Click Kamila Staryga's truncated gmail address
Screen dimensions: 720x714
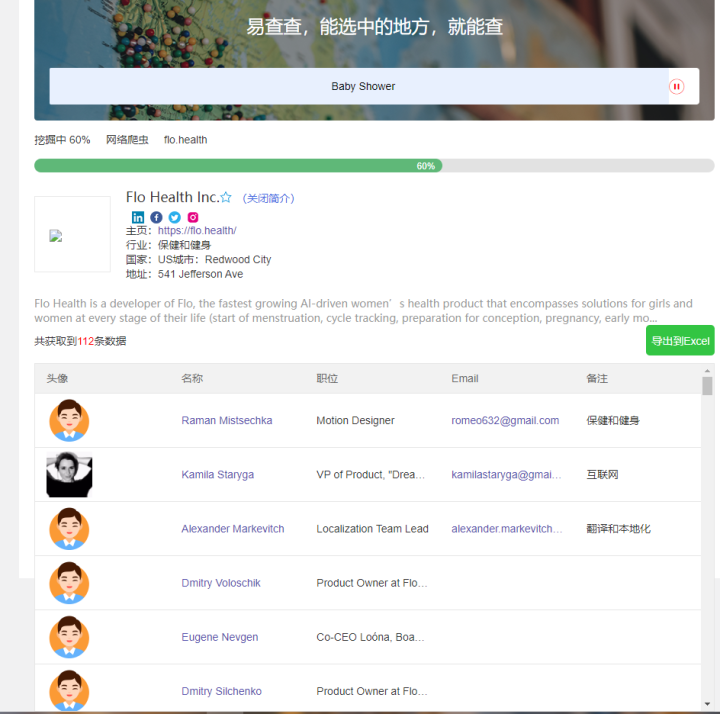[x=506, y=475]
